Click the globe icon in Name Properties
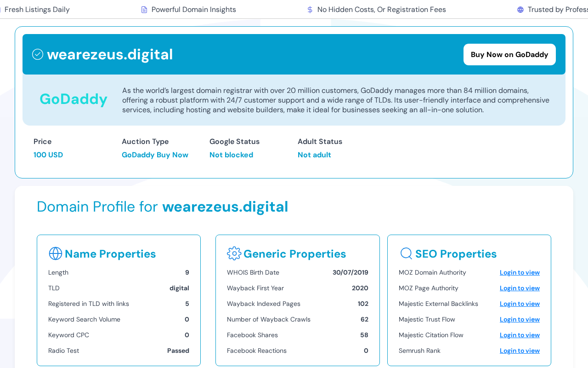 55,253
